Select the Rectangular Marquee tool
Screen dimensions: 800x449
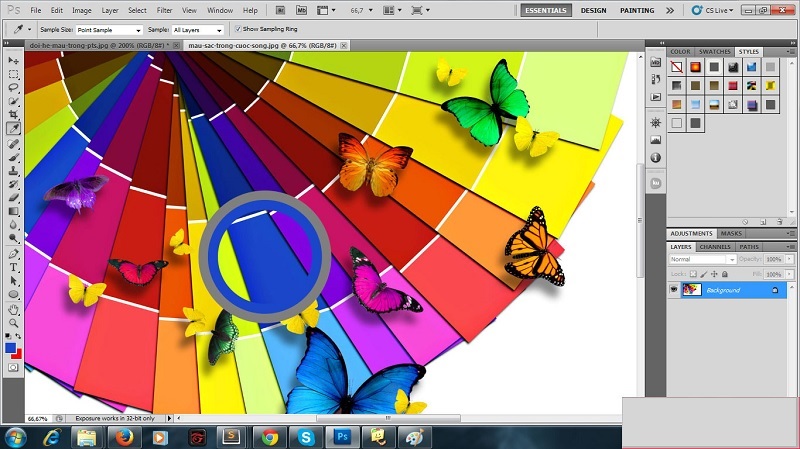14,74
